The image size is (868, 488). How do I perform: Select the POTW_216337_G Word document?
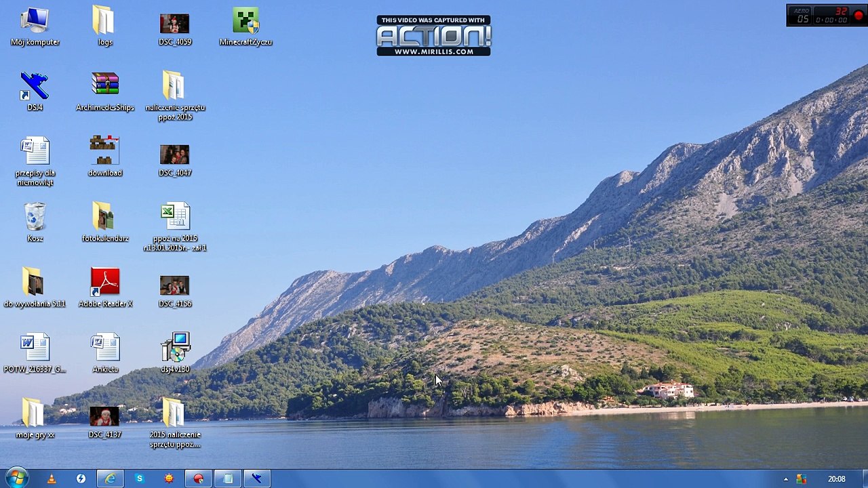35,354
